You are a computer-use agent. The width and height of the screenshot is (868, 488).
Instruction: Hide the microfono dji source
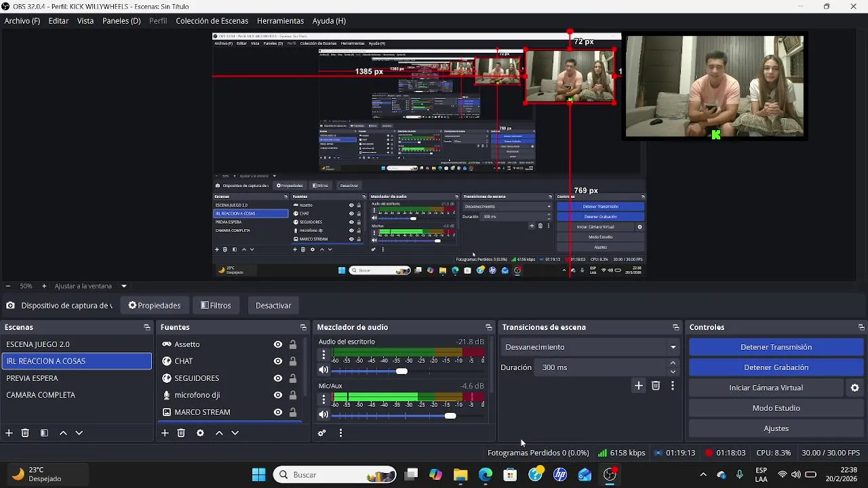coord(278,395)
